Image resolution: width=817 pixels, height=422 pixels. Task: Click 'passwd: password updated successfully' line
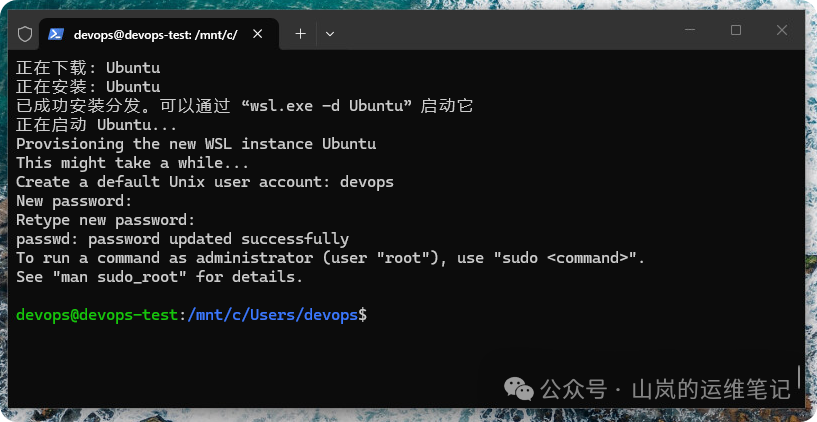click(x=182, y=239)
